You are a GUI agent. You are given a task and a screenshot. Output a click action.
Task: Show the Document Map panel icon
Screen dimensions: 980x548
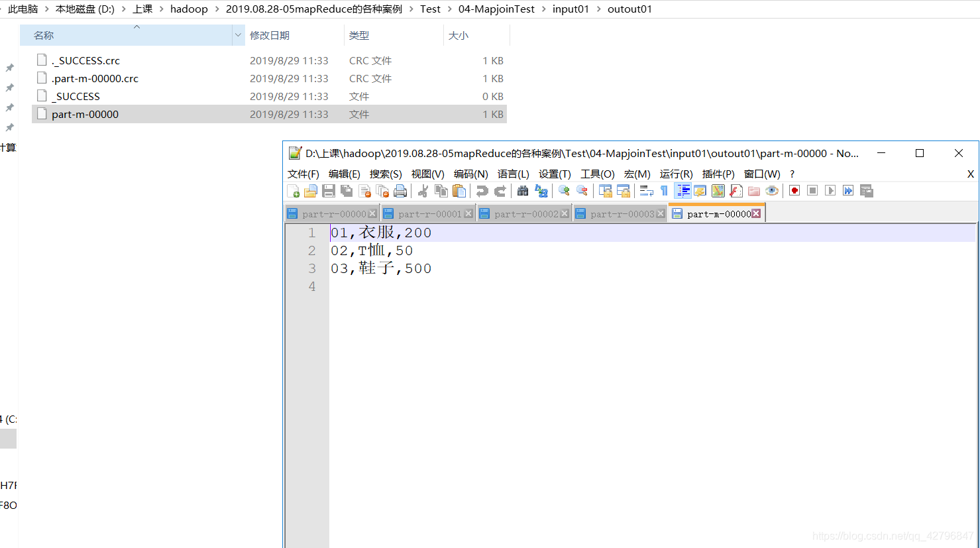718,191
